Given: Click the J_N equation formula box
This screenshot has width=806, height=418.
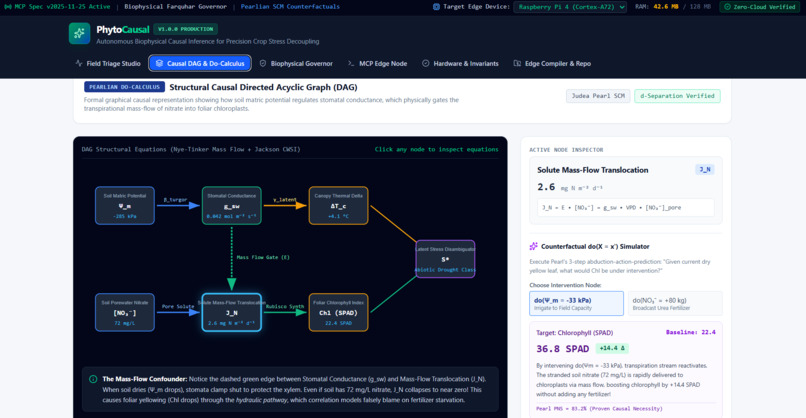Looking at the screenshot, I should pos(626,208).
